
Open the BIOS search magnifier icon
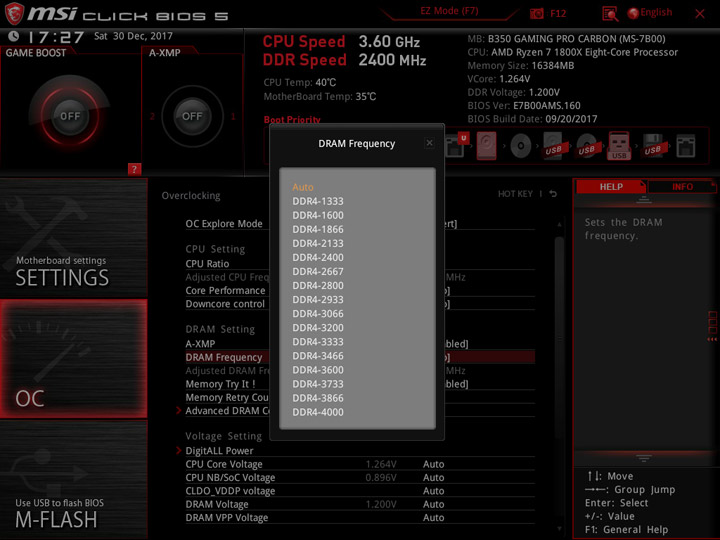[x=610, y=14]
